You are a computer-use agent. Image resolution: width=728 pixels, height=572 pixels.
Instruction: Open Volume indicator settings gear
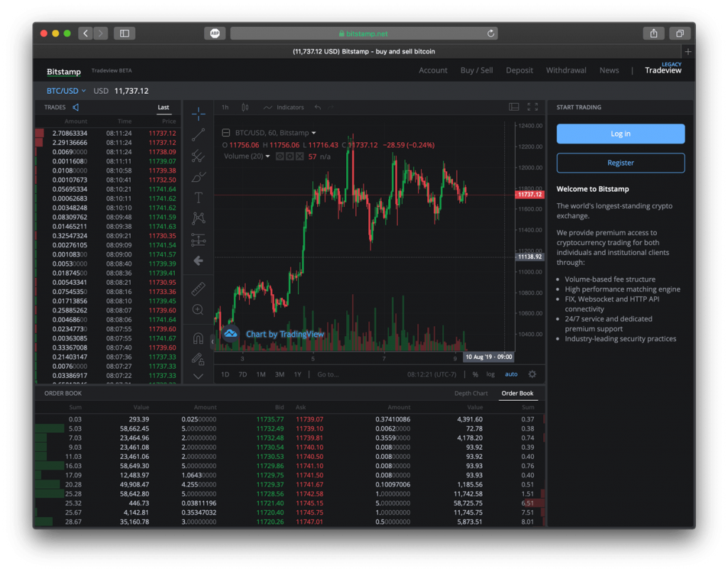(290, 156)
